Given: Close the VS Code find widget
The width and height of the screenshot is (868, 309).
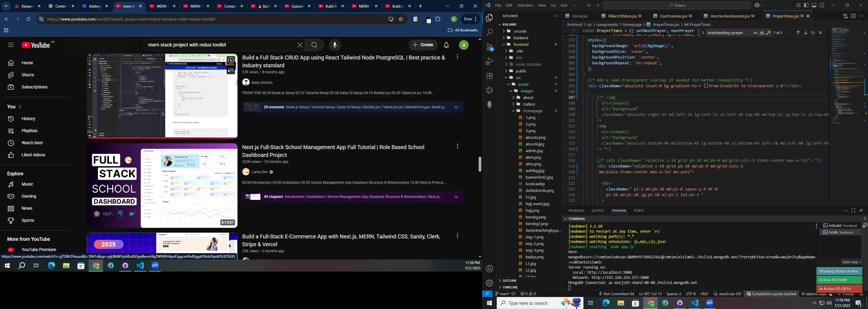Looking at the screenshot, I should (x=820, y=33).
